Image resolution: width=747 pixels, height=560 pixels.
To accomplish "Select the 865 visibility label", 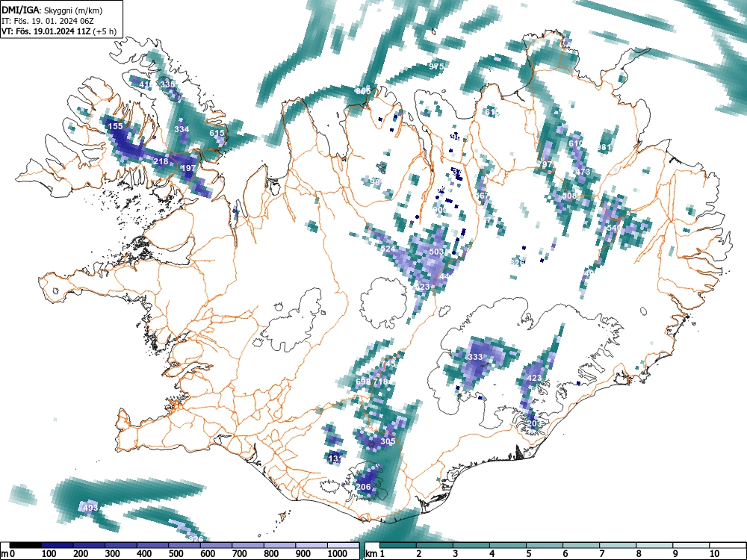I will 363,91.
